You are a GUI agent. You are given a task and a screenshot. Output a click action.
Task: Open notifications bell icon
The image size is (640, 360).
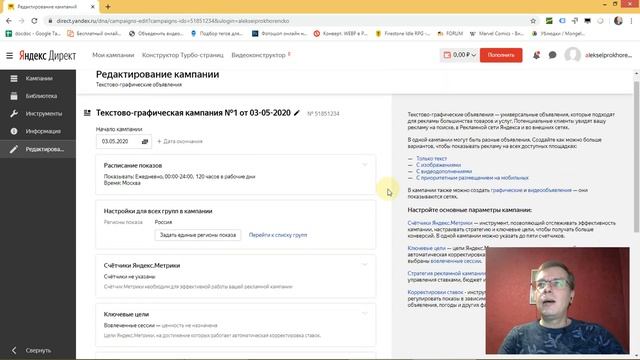click(536, 55)
